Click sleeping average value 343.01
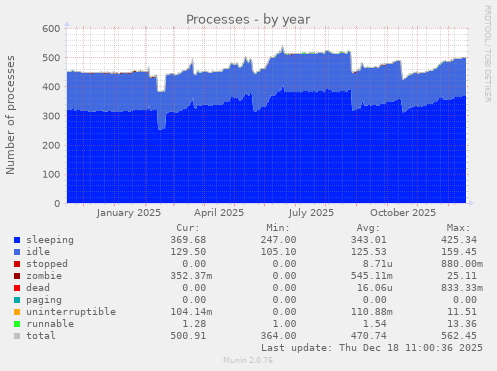This screenshot has width=497, height=371. (369, 240)
